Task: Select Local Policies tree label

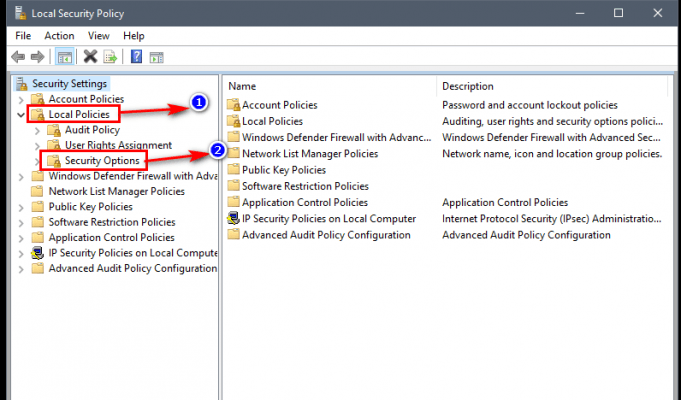Action: coord(79,115)
